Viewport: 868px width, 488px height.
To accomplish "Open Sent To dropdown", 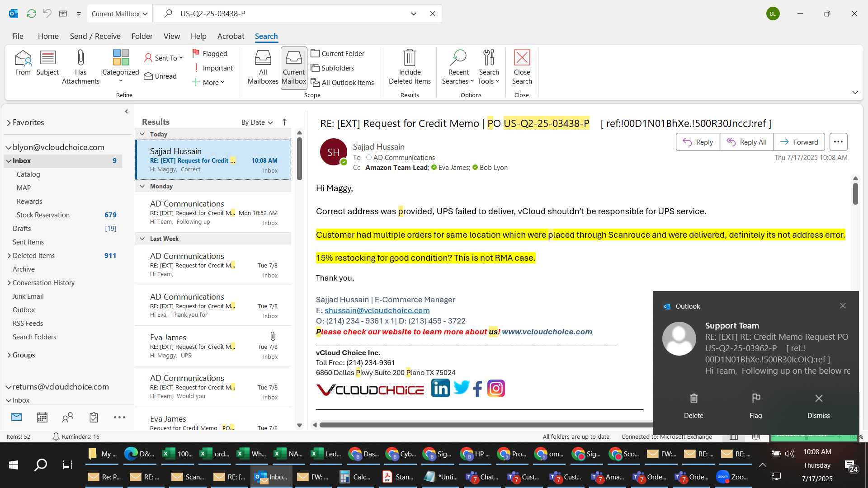I will (x=164, y=58).
